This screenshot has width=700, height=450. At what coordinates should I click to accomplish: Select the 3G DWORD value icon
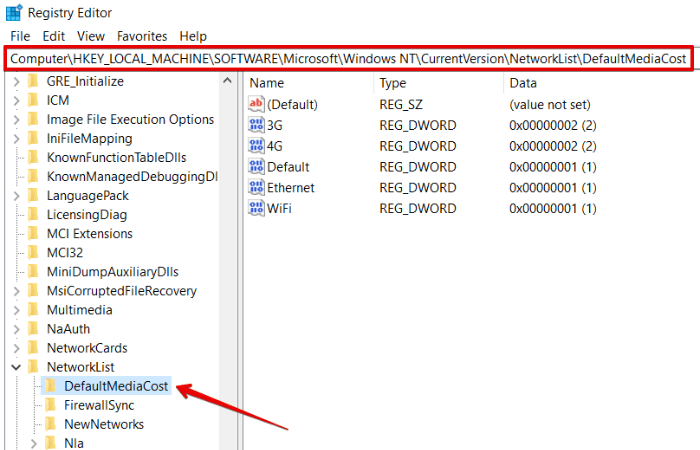tap(256, 125)
